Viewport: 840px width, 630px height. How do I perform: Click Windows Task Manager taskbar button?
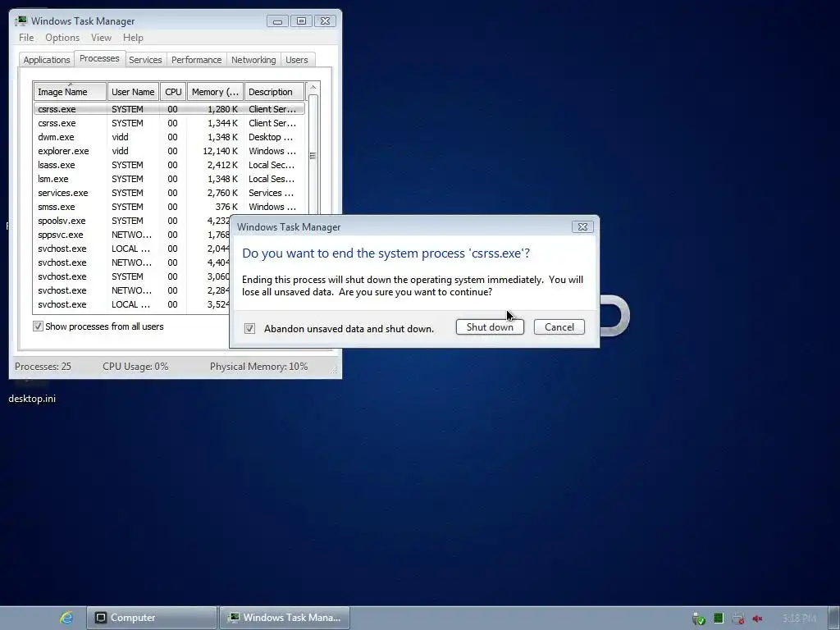pyautogui.click(x=285, y=618)
